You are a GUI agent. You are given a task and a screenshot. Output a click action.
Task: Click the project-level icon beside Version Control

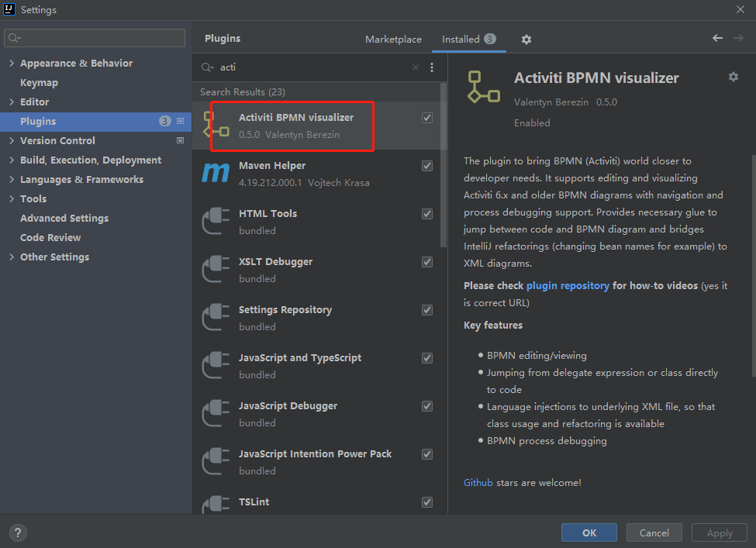coord(181,141)
